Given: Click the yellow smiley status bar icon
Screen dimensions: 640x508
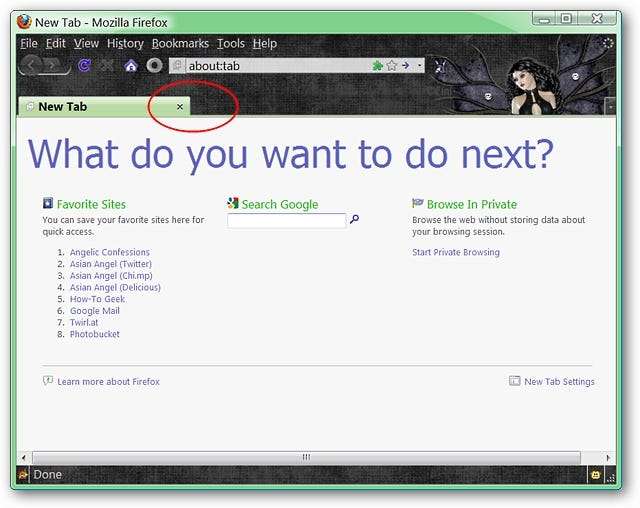Looking at the screenshot, I should click(x=596, y=475).
